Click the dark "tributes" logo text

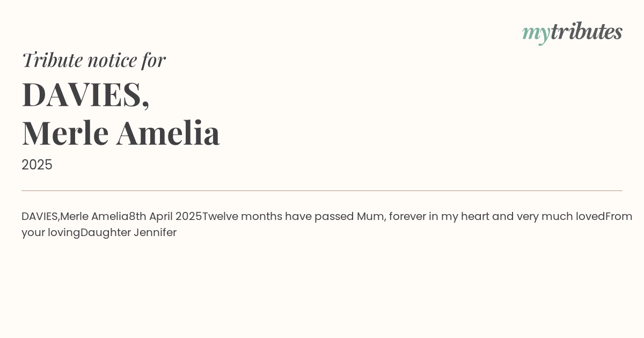pyautogui.click(x=586, y=32)
